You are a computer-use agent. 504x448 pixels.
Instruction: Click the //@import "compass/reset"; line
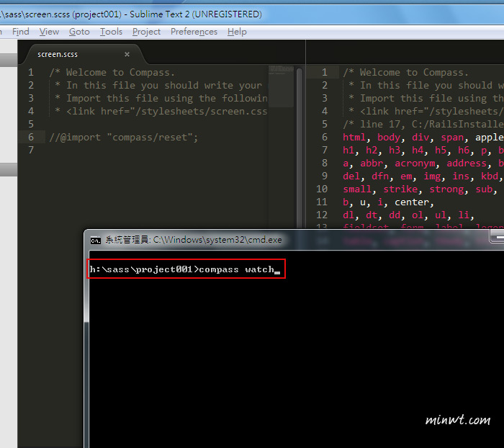click(x=123, y=138)
